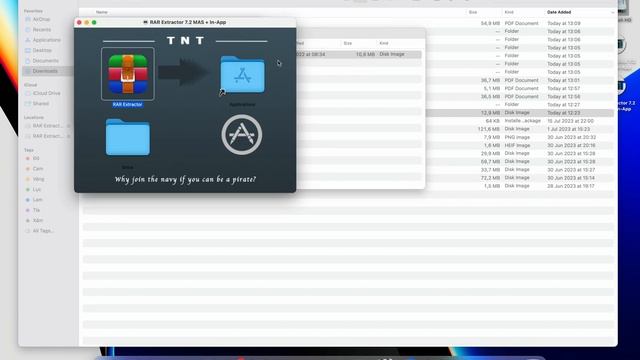This screenshot has height=360, width=640.
Task: Toggle the sort arrow beside Date Added
Action: click(612, 13)
